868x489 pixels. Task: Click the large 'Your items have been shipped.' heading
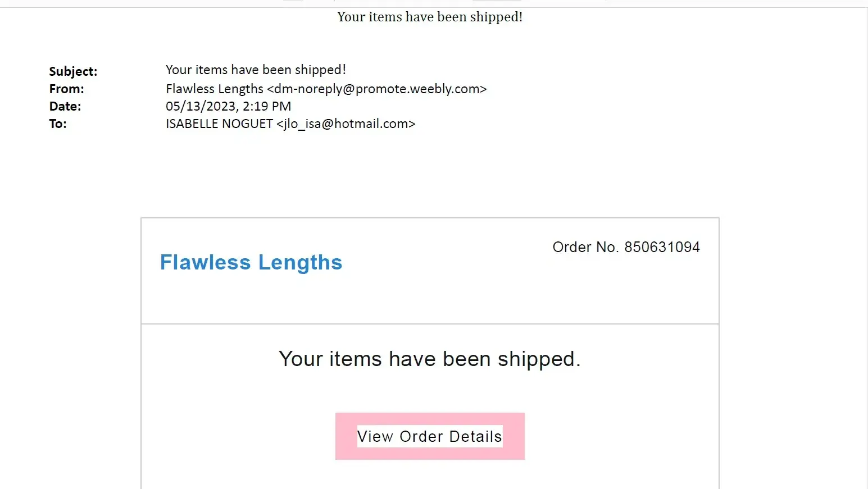pos(430,359)
